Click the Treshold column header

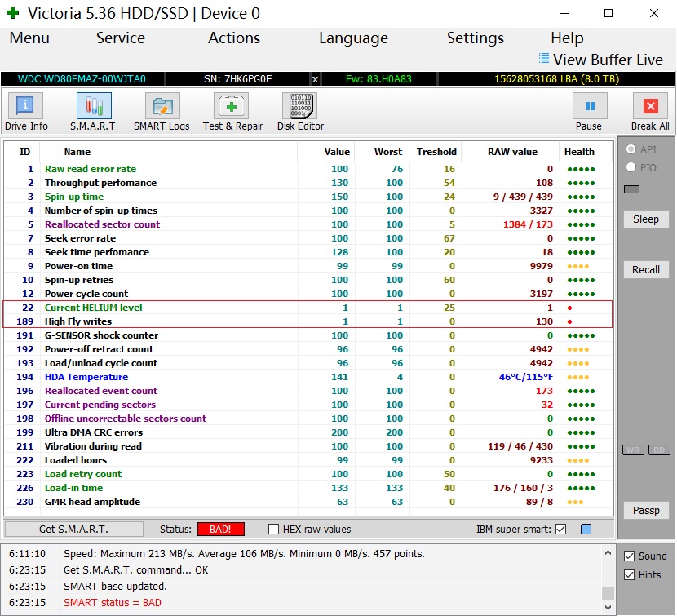[436, 152]
